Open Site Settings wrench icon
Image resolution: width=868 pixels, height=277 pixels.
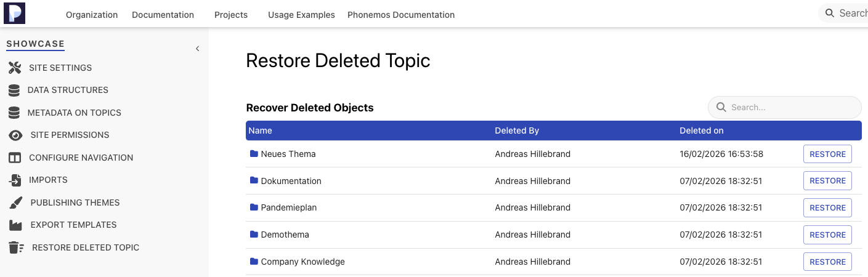point(15,68)
